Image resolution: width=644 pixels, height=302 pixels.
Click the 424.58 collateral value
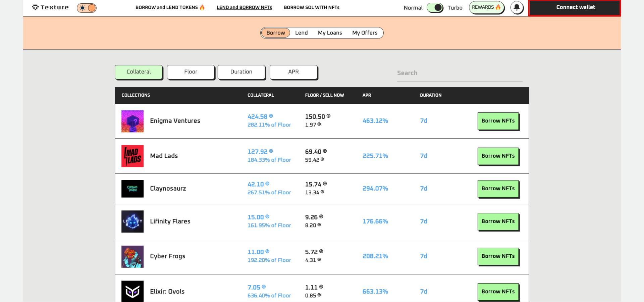coord(258,116)
